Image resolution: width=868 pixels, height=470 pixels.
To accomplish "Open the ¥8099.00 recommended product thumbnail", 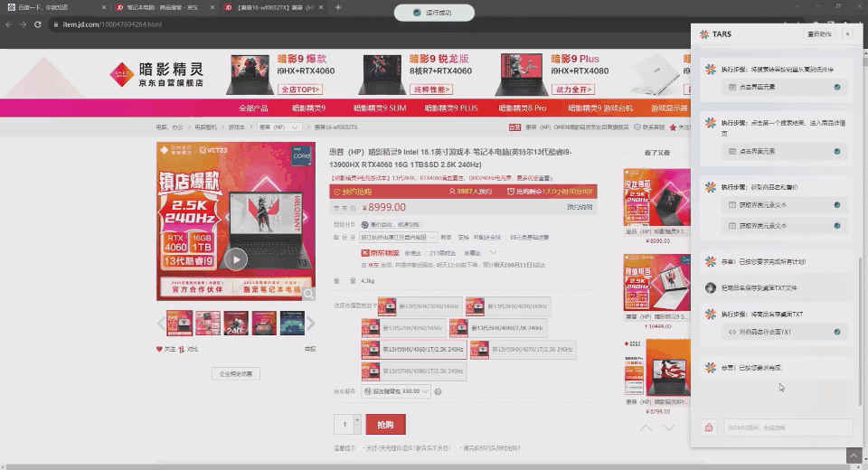I will click(x=656, y=198).
